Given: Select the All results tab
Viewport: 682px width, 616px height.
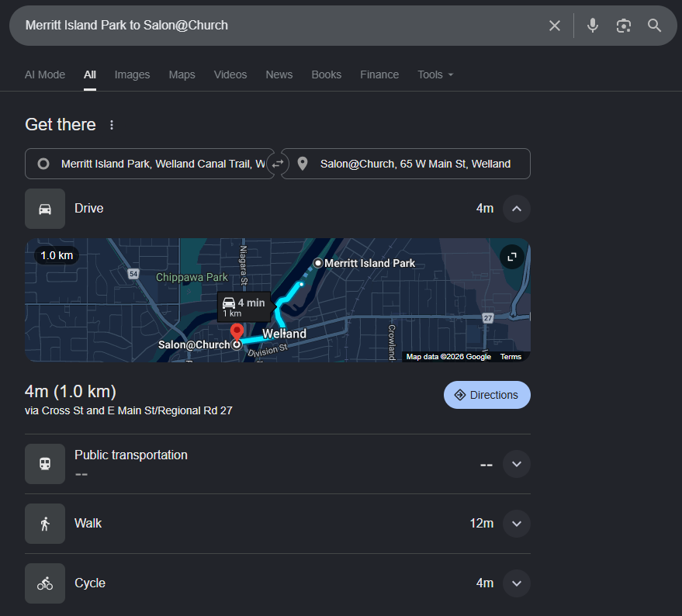Looking at the screenshot, I should click(89, 74).
